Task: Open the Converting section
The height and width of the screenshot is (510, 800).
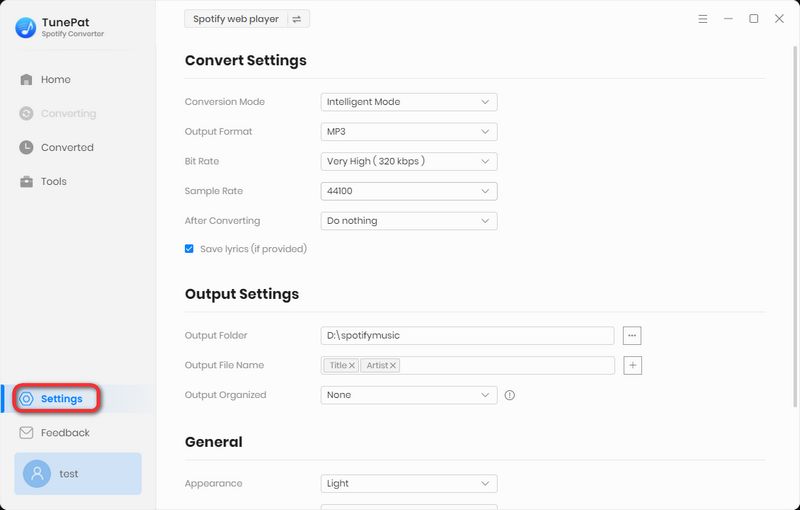Action: [58, 113]
